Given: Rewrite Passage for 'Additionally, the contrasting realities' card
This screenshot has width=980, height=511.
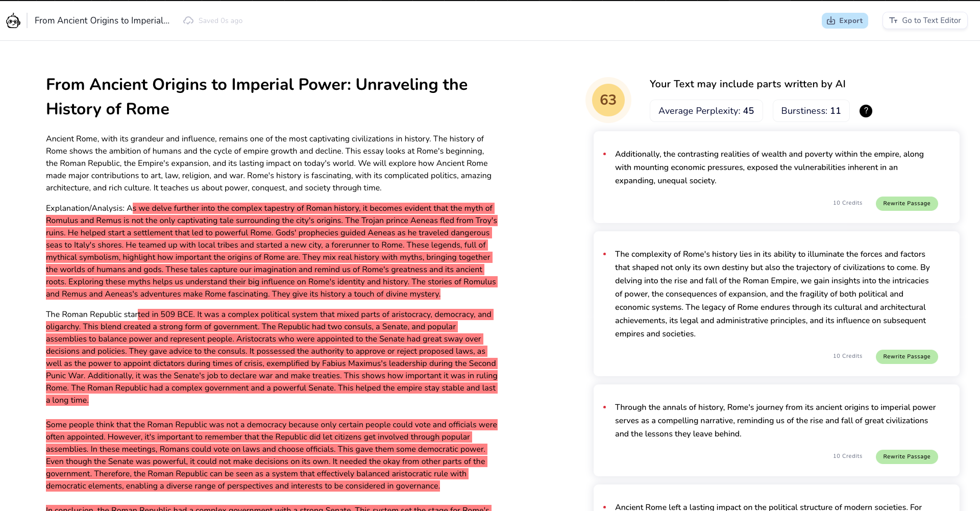Looking at the screenshot, I should click(906, 204).
